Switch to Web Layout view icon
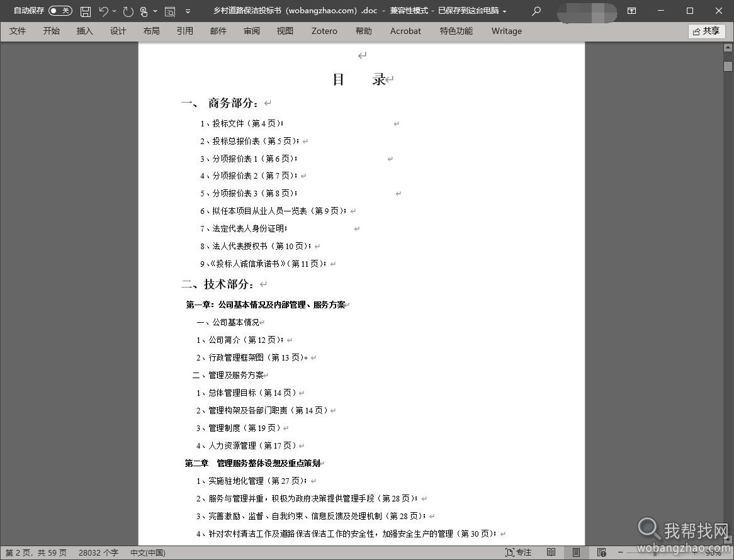The image size is (734, 560). pyautogui.click(x=602, y=552)
